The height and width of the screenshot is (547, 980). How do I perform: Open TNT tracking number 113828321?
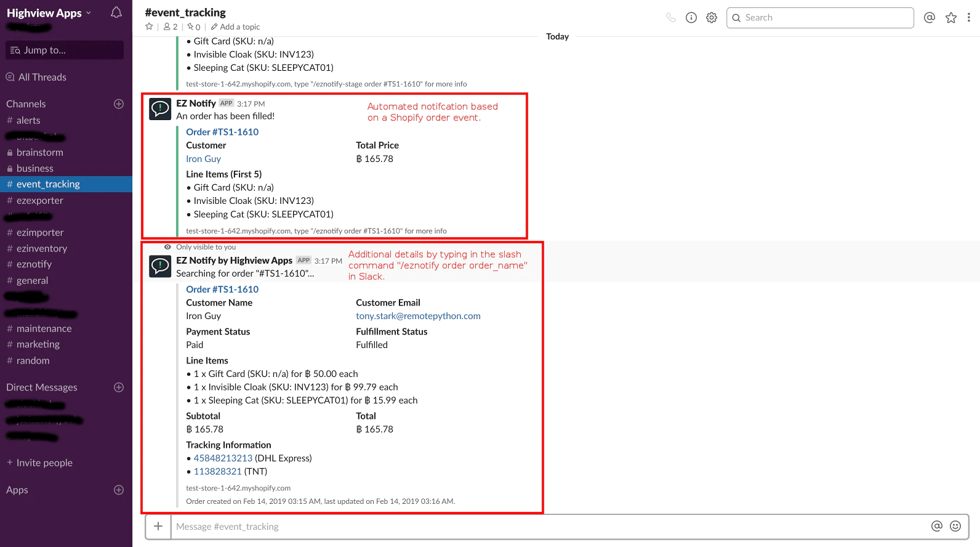click(x=218, y=472)
